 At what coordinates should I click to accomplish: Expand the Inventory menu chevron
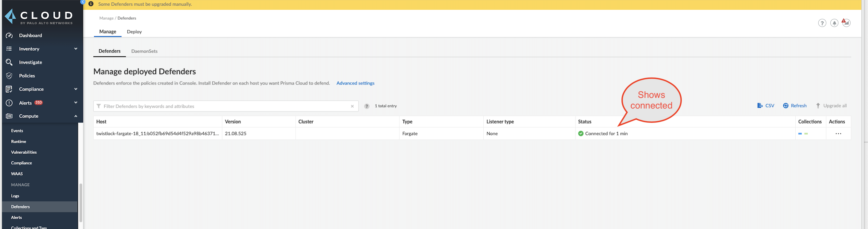click(x=76, y=49)
